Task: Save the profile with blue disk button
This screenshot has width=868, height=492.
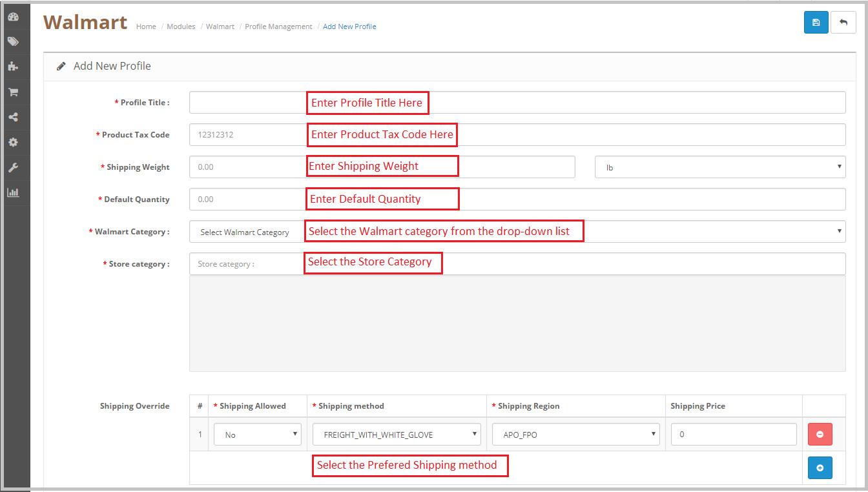Action: click(x=816, y=23)
